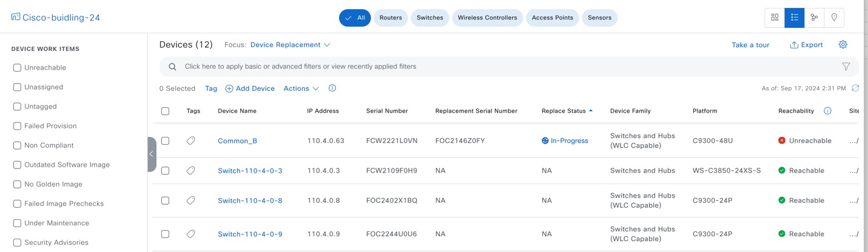
Task: Enable the Unreachable work item checkbox
Action: pos(18,68)
